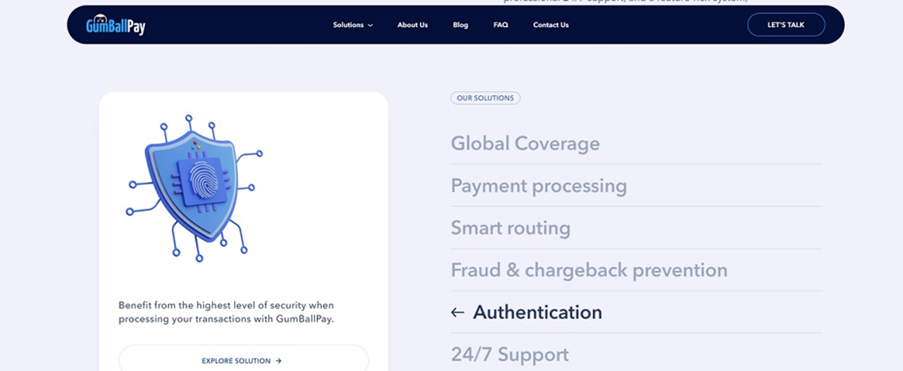903x371 pixels.
Task: Open the About Us page
Action: tap(412, 25)
